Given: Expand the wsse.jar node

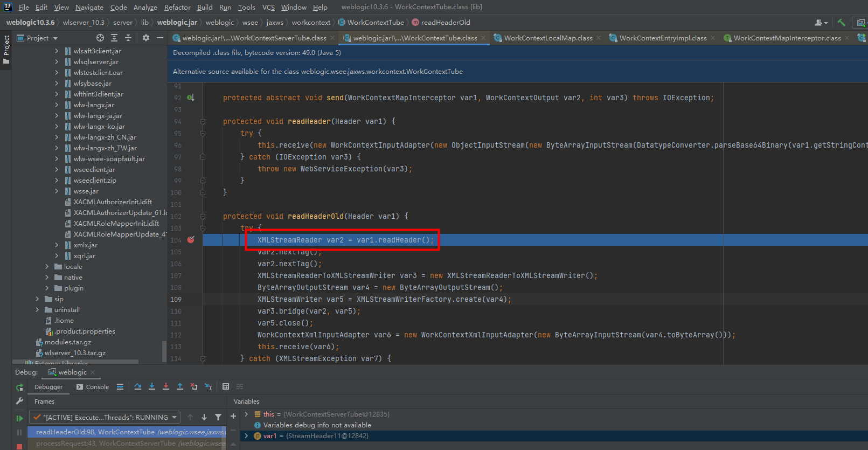Looking at the screenshot, I should [57, 191].
